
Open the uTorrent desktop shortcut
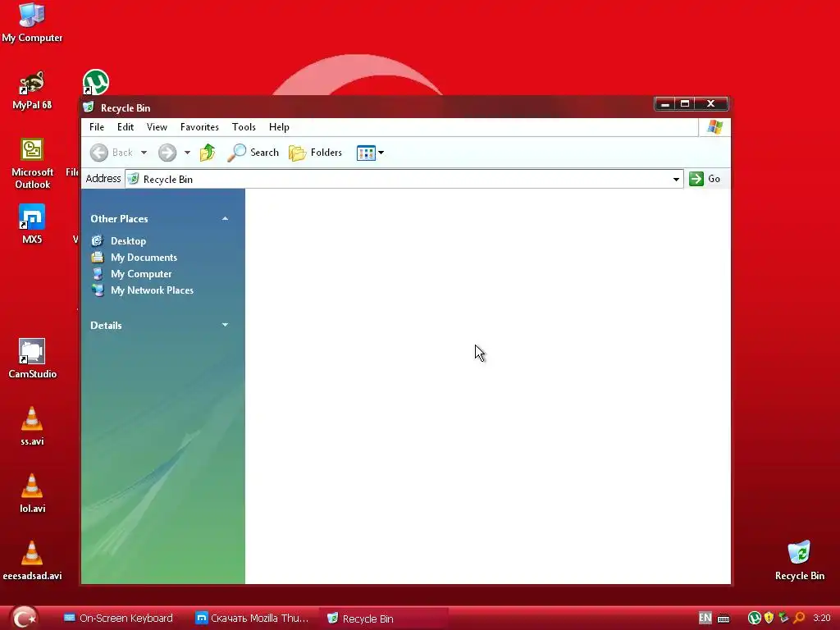click(96, 82)
